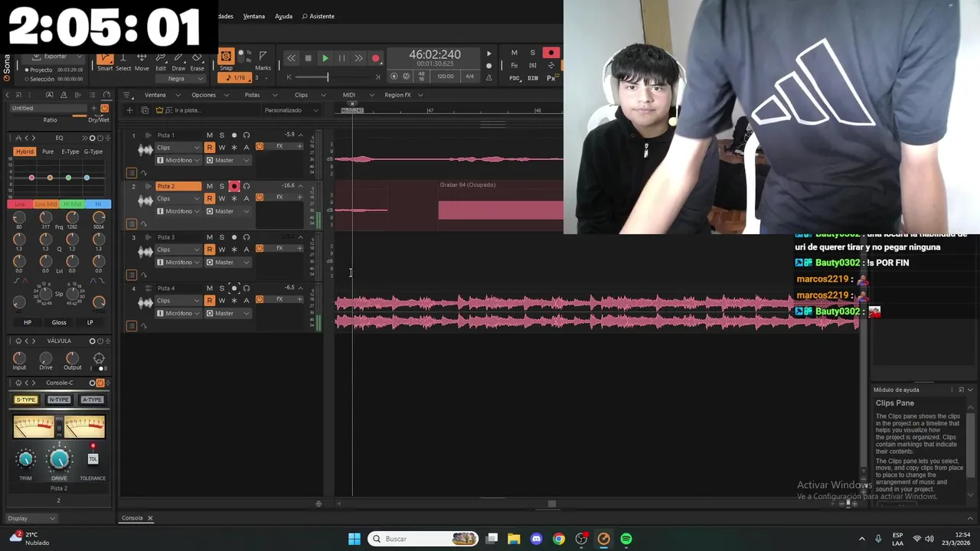Activate the Edit tool
The width and height of the screenshot is (980, 551).
[x=161, y=60]
